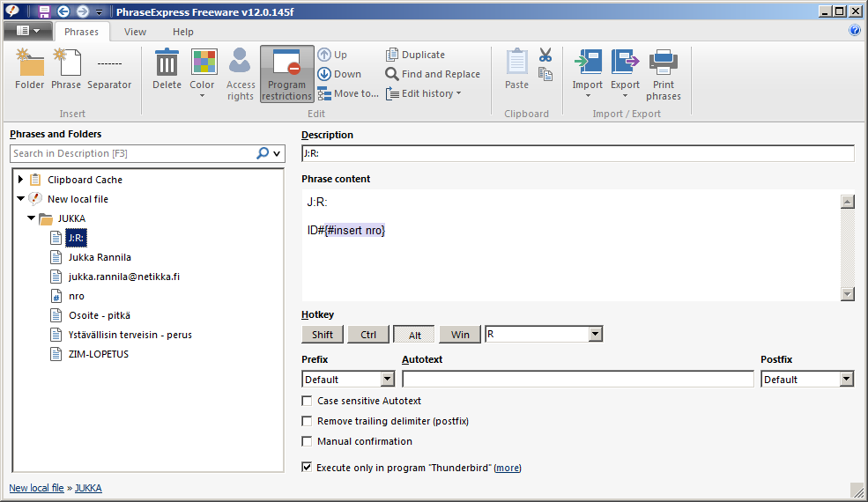The image size is (868, 502).
Task: Open the help question mark icon
Action: tap(855, 30)
